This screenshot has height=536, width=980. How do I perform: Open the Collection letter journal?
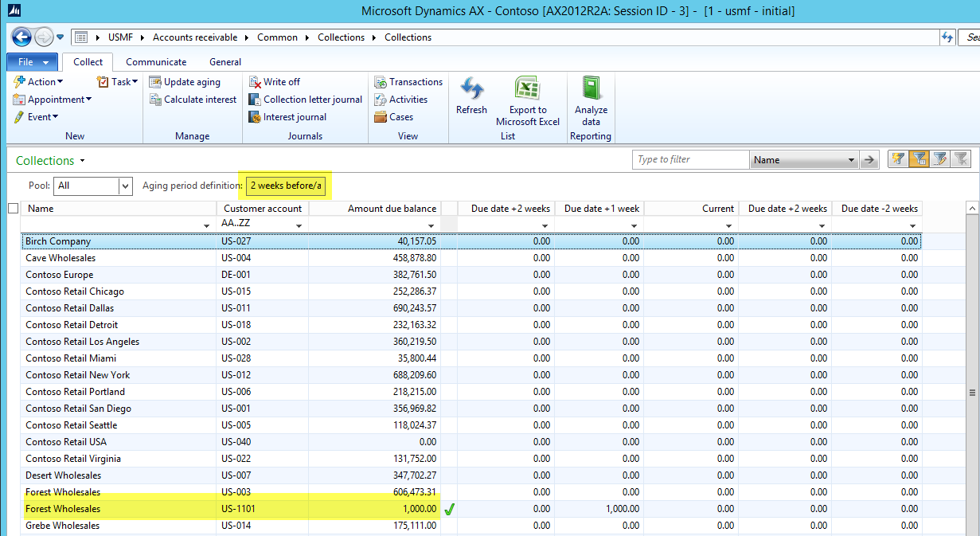[x=312, y=100]
